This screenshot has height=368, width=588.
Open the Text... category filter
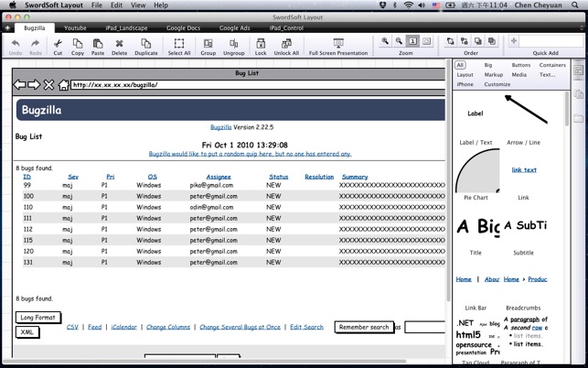click(x=547, y=75)
